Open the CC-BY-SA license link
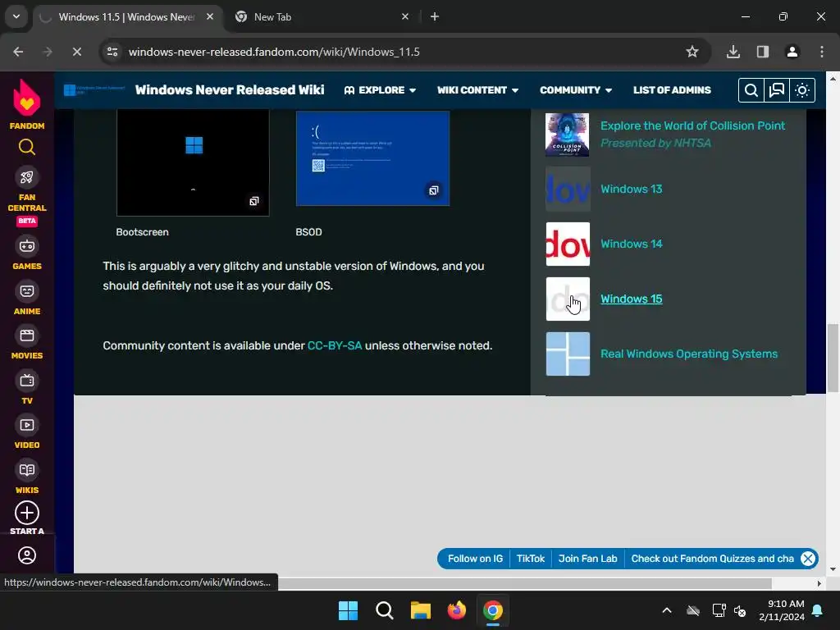 click(x=335, y=345)
